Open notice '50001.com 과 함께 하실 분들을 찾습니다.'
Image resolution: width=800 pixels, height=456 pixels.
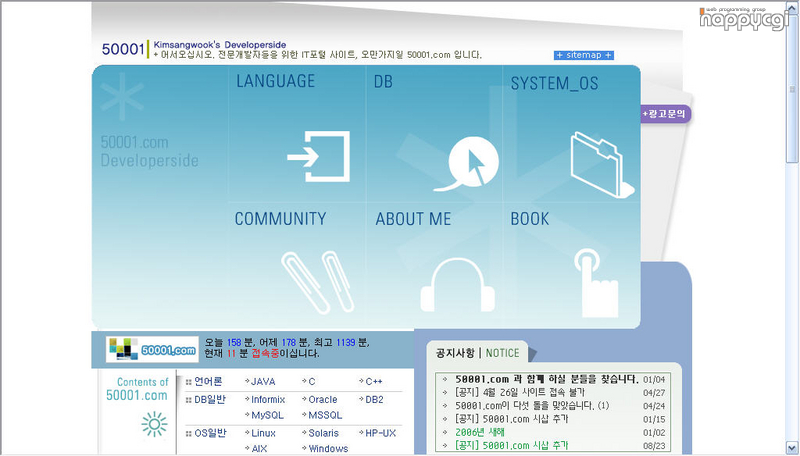pos(547,379)
